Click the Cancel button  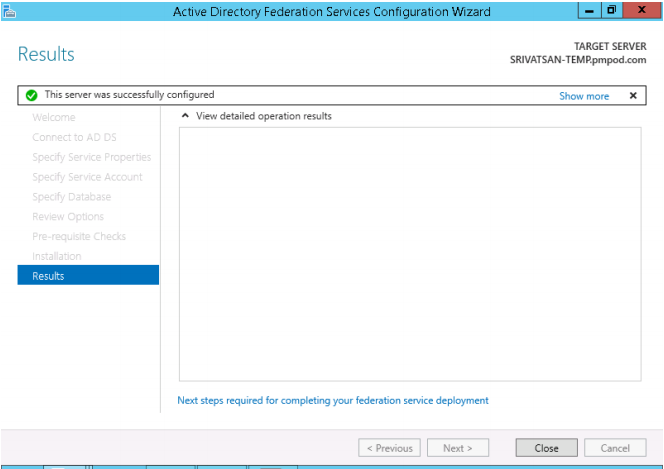[x=615, y=448]
